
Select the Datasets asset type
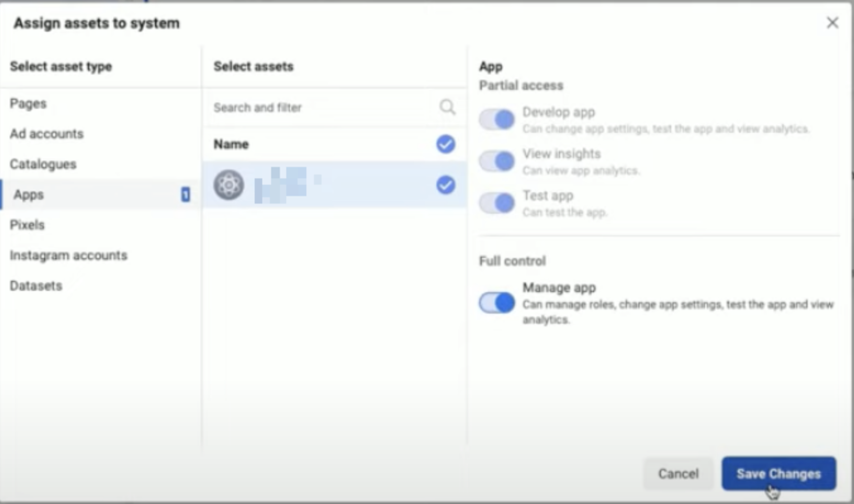(36, 285)
